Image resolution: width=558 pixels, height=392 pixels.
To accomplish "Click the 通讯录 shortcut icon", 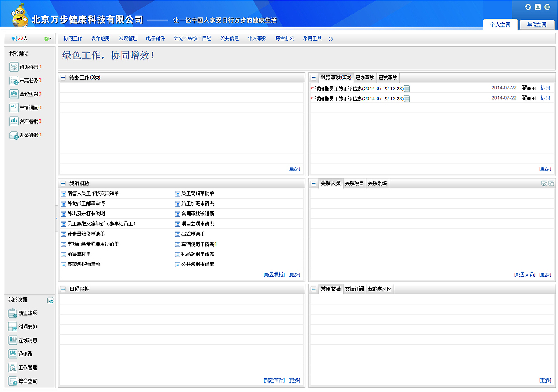I will (x=13, y=354).
